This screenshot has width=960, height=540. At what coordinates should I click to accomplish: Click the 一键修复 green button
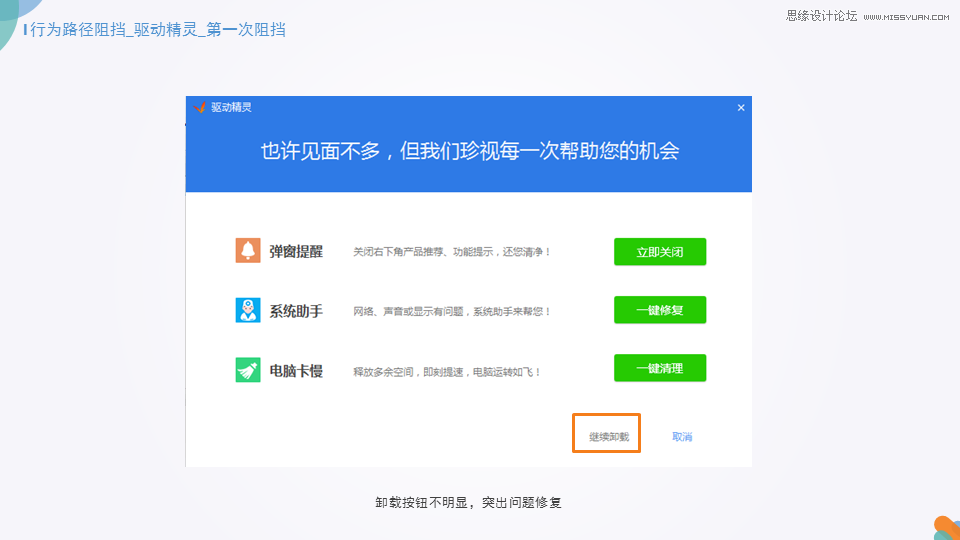pyautogui.click(x=659, y=310)
